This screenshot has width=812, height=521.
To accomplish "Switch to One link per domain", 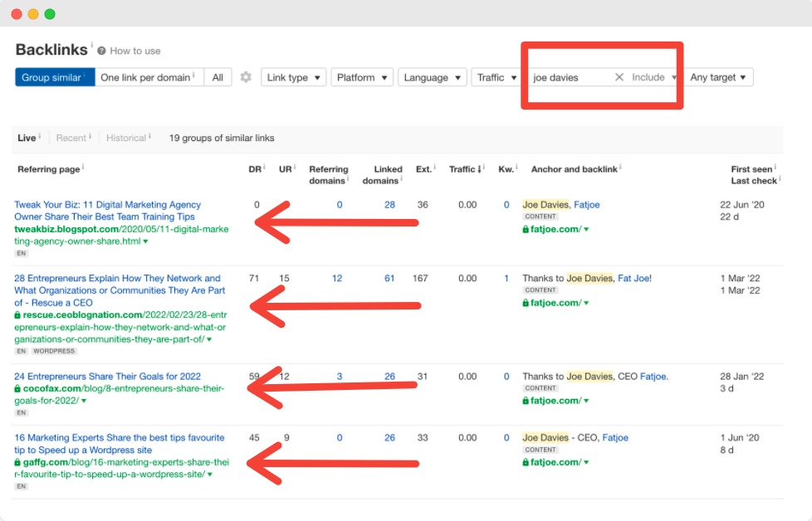I will point(147,77).
